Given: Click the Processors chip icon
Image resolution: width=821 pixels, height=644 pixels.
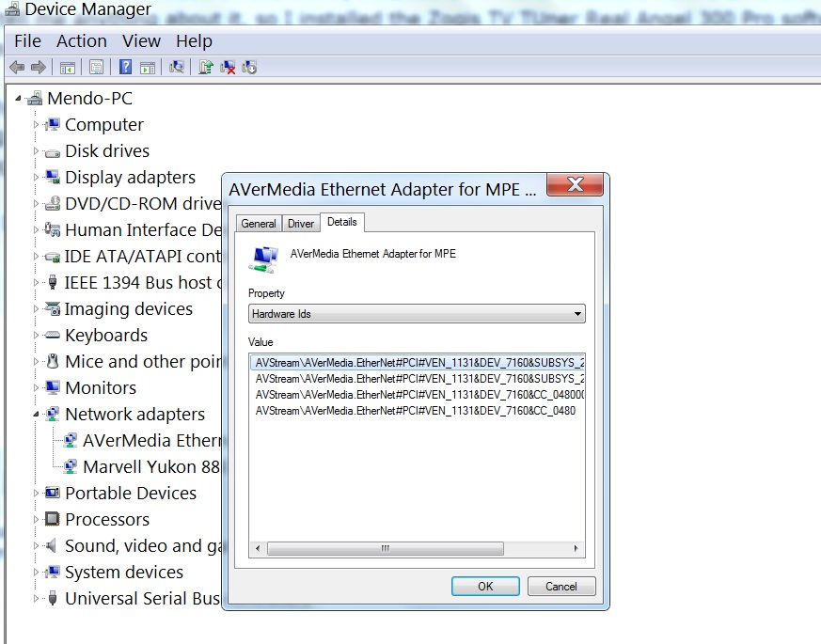Looking at the screenshot, I should tap(53, 519).
